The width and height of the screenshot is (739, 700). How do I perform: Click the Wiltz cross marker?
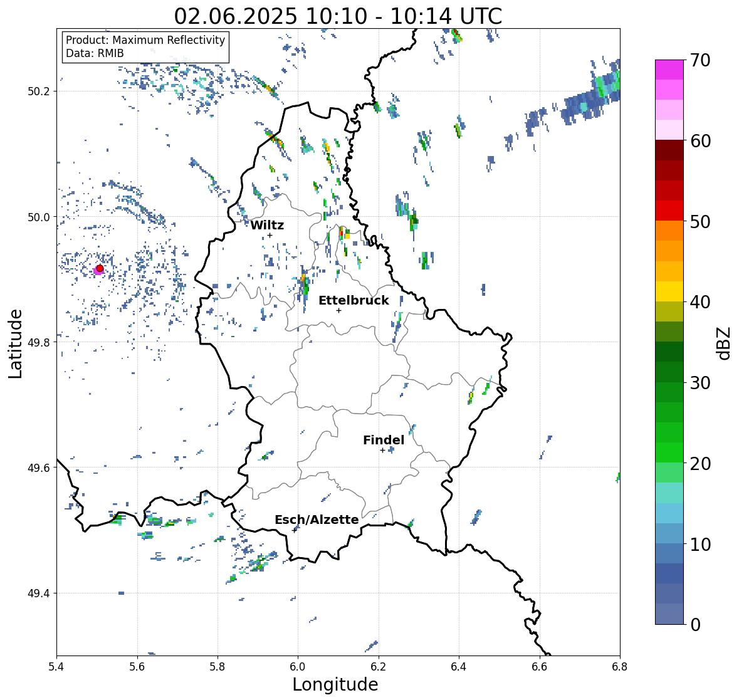(270, 236)
